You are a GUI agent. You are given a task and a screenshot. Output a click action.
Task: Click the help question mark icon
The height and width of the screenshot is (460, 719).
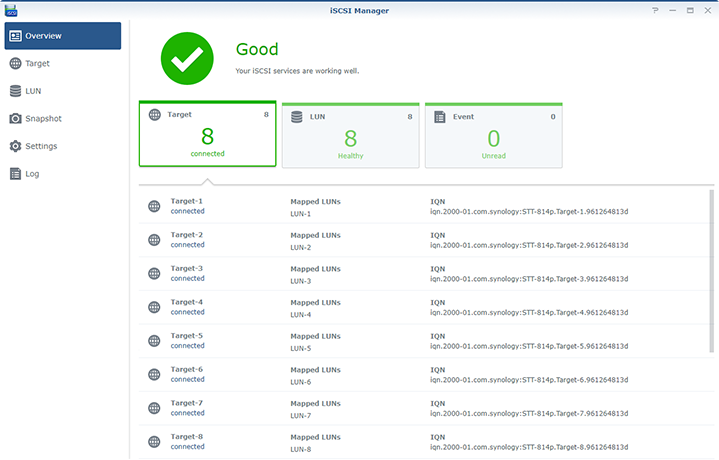point(656,9)
